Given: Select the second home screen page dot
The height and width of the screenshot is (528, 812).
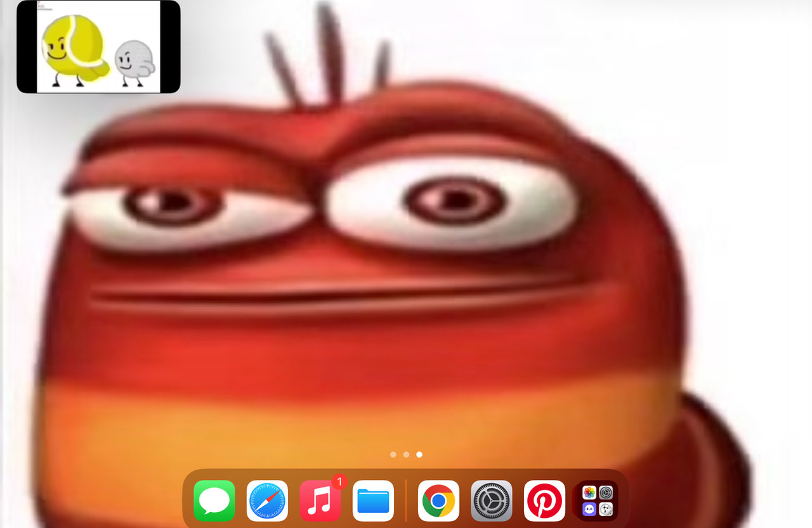Looking at the screenshot, I should coord(406,454).
